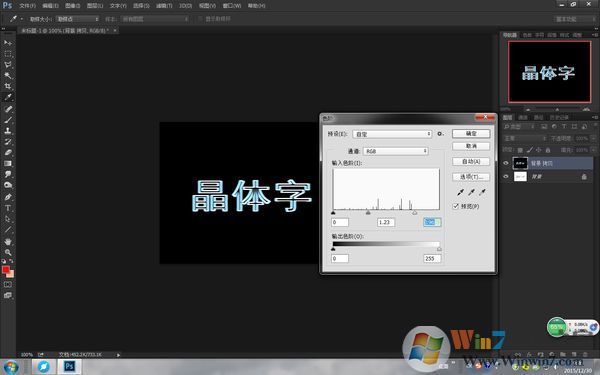Hide the Background layer eye icon
The width and height of the screenshot is (600, 375).
tap(506, 176)
